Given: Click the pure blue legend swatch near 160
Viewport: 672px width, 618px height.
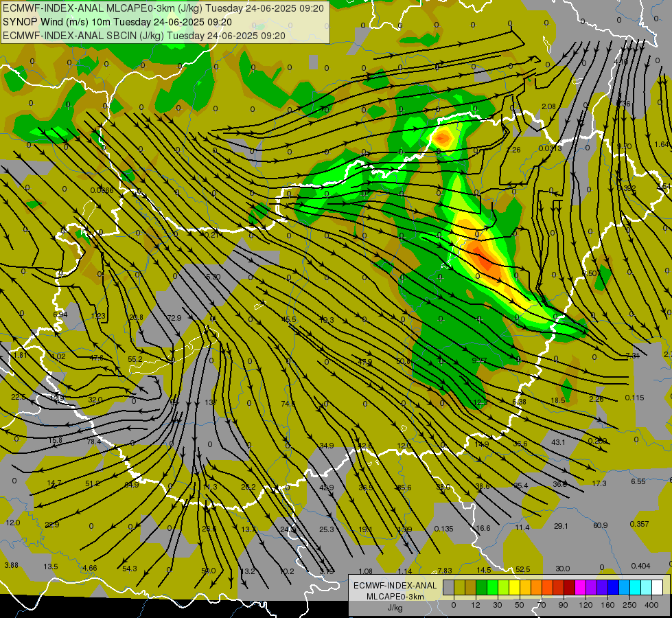Looking at the screenshot, I should click(x=614, y=587).
